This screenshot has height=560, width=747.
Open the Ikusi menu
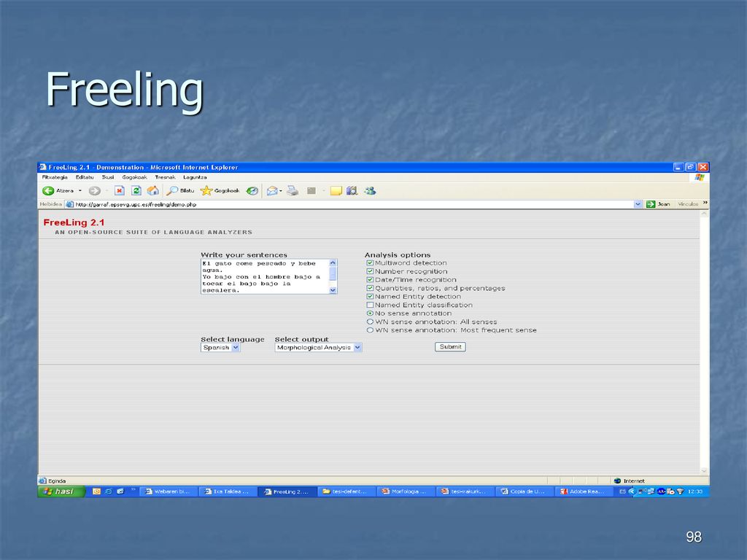pos(108,177)
